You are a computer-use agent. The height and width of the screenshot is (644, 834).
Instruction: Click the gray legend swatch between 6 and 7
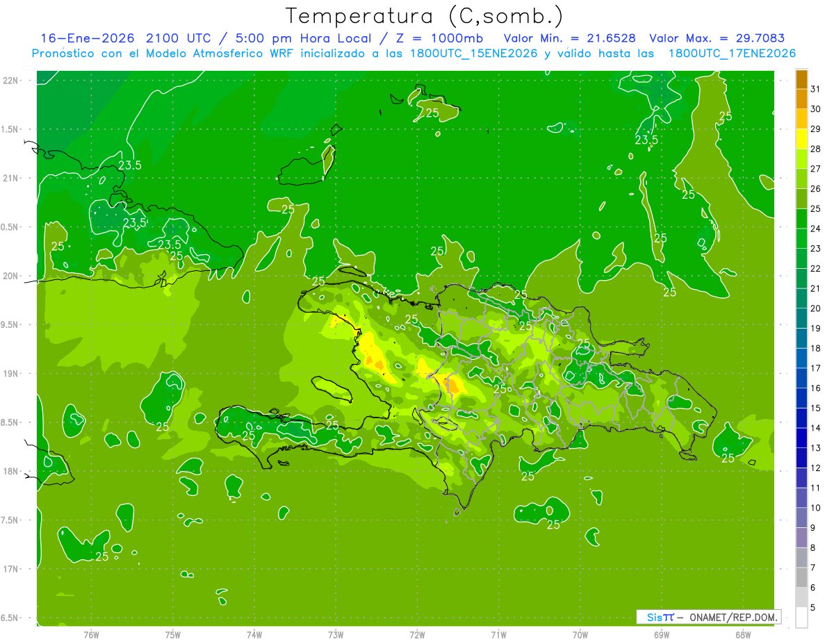tap(801, 578)
